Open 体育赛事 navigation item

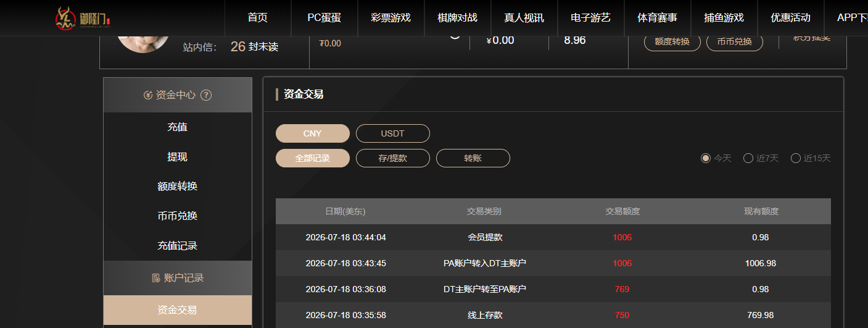(658, 18)
